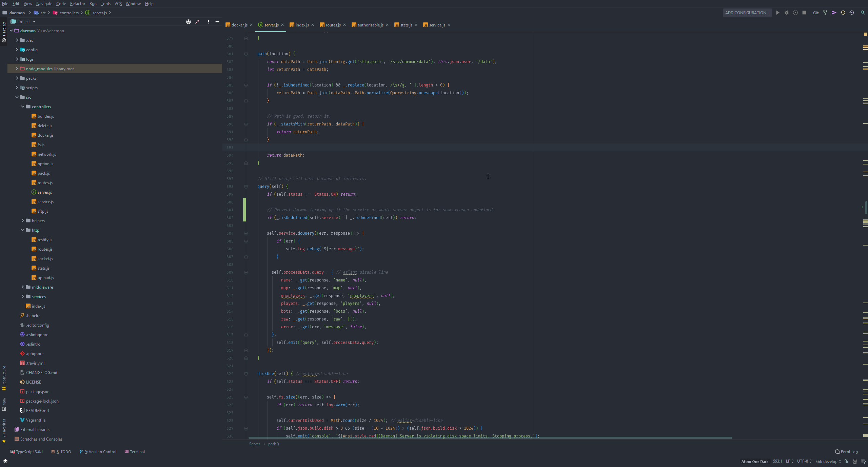Collapse the controllers folder
868x467 pixels.
[x=23, y=106]
